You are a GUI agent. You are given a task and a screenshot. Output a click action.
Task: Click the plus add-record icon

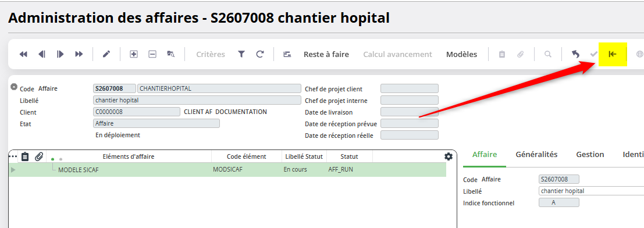click(x=133, y=54)
